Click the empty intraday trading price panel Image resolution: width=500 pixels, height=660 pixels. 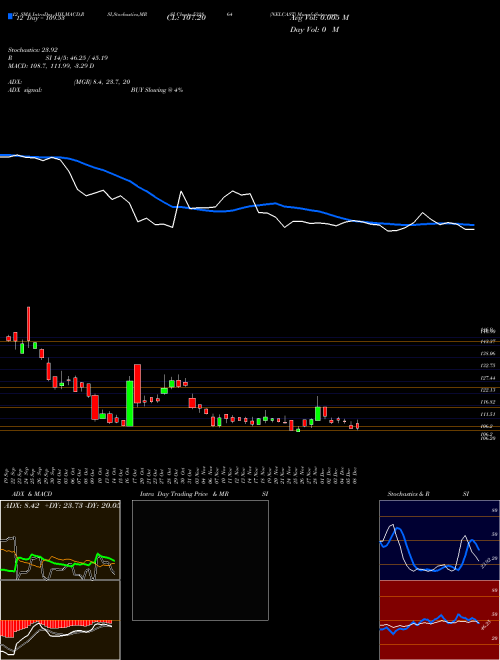[x=200, y=560]
